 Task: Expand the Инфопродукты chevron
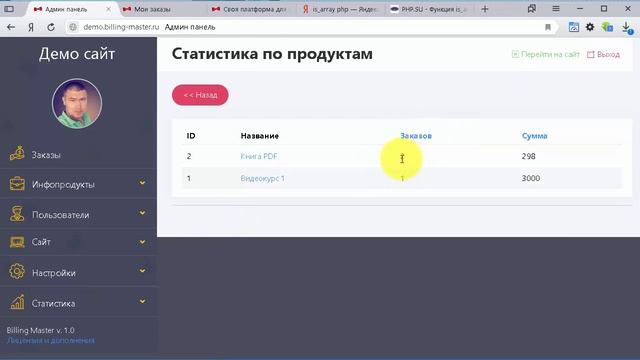142,183
